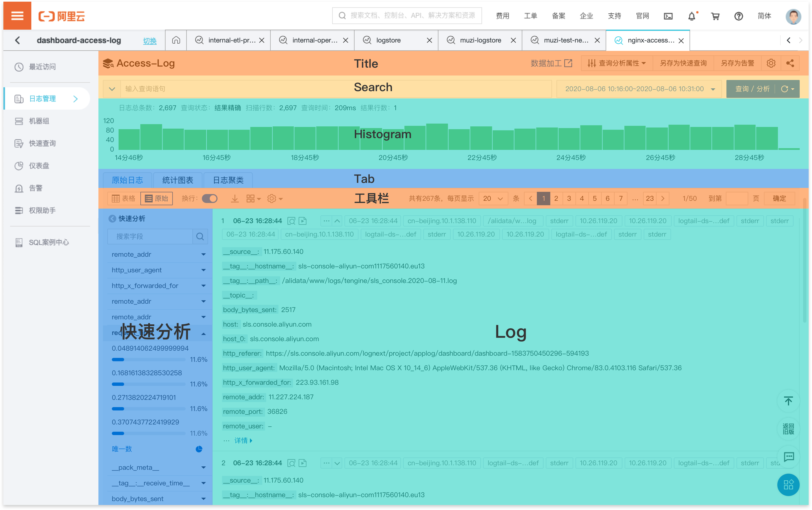Open the notification bell icon

pyautogui.click(x=691, y=16)
